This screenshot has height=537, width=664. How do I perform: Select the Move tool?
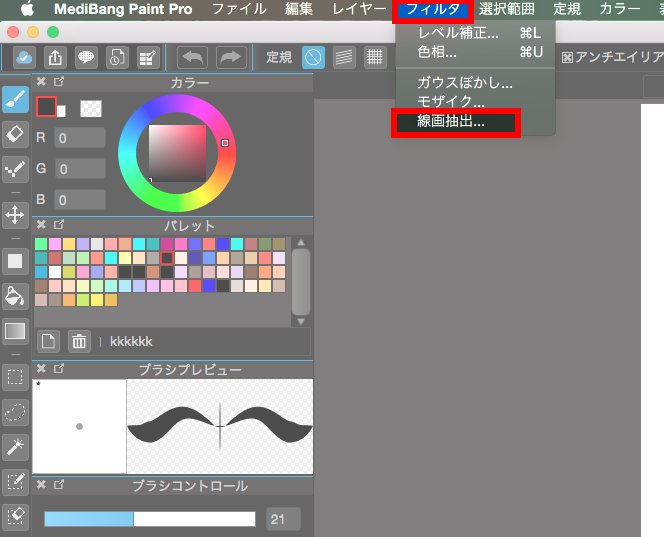(x=15, y=215)
